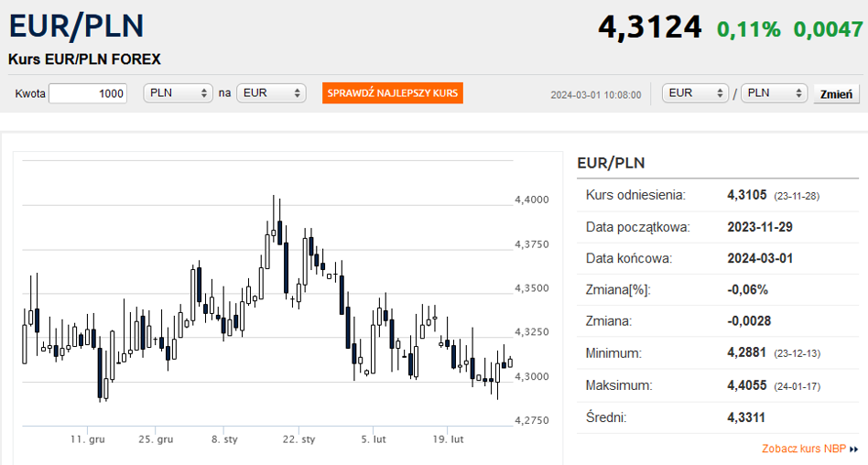Click the Średni label
868x465 pixels.
click(606, 417)
